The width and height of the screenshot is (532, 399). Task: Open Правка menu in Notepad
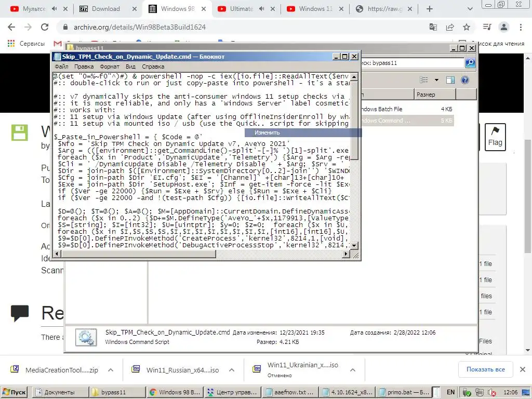pos(84,66)
